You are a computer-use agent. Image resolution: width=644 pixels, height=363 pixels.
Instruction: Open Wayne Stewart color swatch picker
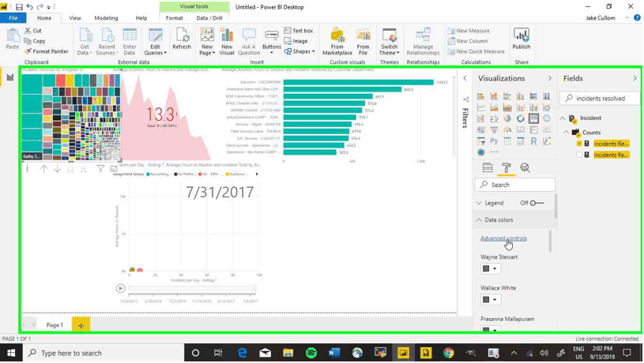491,268
